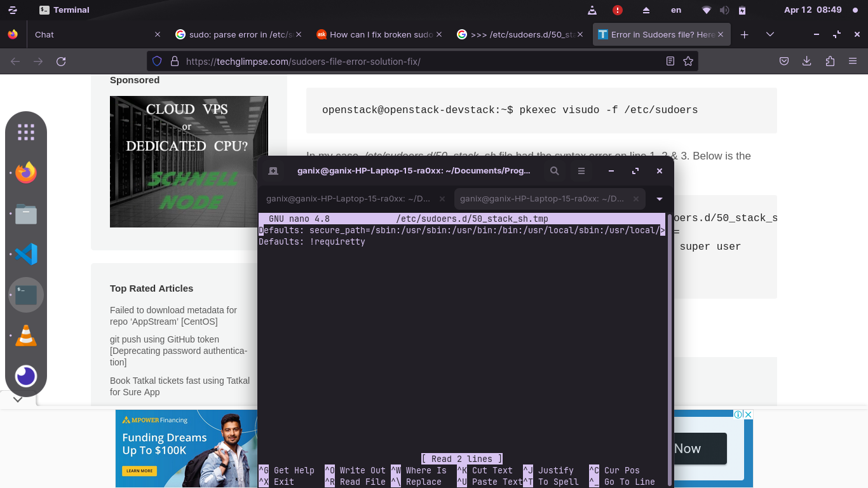Launch Visual Studio Code from the dock

coord(26,254)
